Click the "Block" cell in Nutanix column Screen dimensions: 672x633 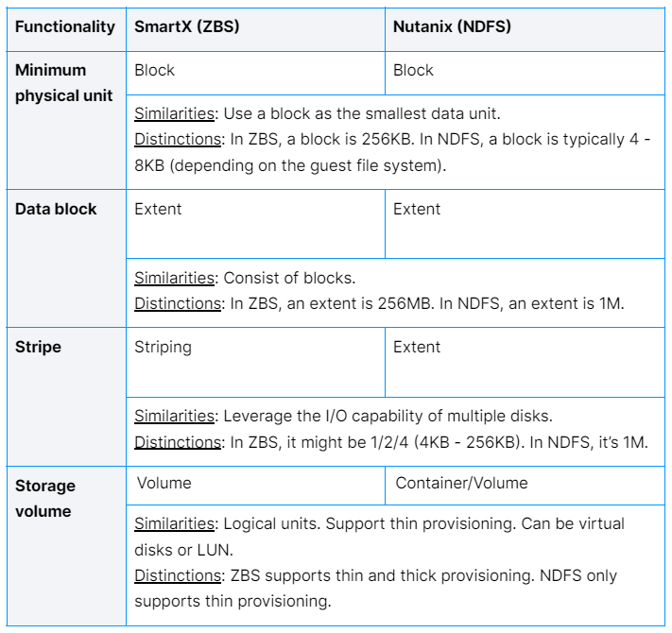point(413,70)
